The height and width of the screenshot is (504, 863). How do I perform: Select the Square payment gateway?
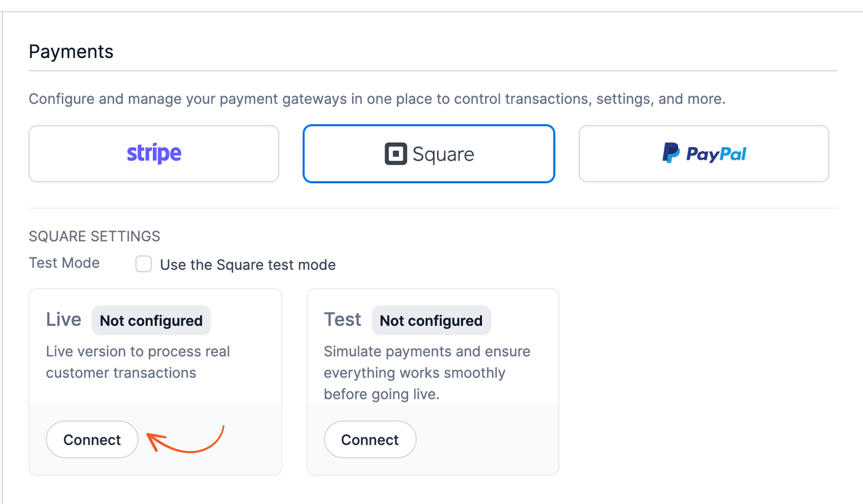(x=428, y=154)
